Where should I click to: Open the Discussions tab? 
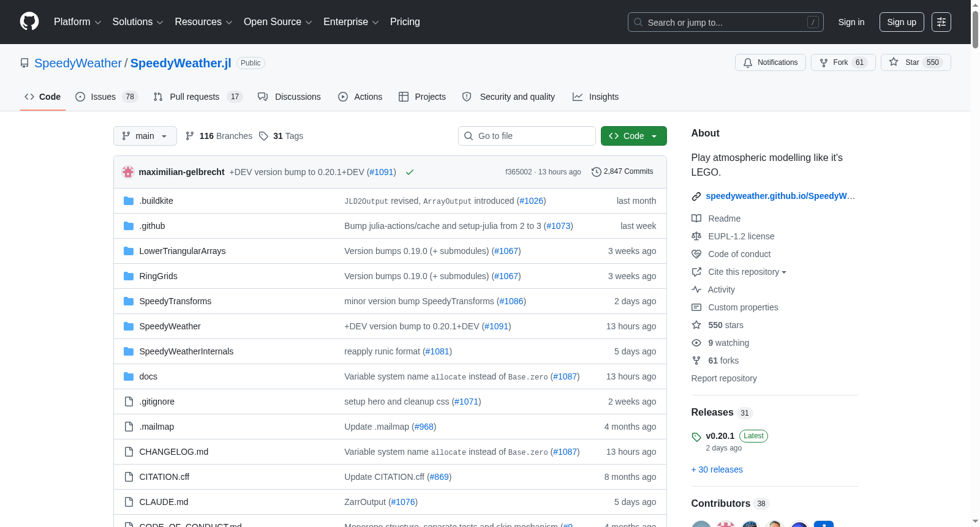pyautogui.click(x=289, y=97)
